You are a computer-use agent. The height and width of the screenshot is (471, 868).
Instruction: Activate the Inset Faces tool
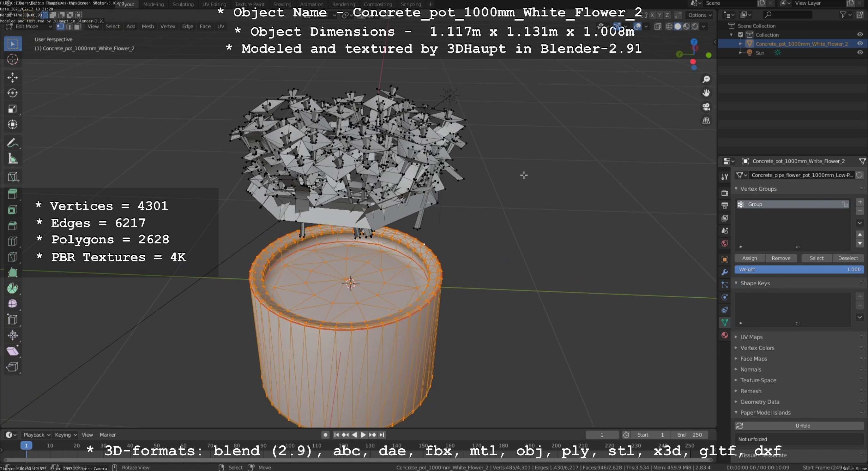pyautogui.click(x=13, y=210)
